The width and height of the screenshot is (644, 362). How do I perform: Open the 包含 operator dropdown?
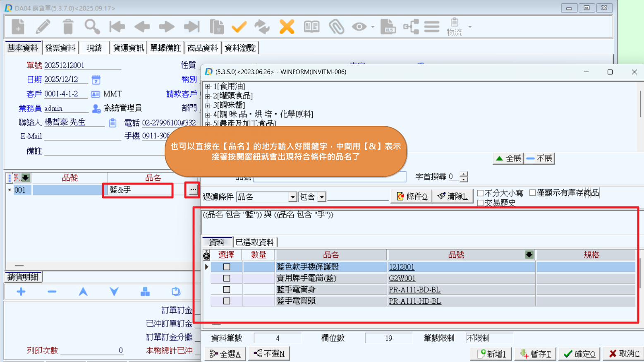click(x=322, y=197)
